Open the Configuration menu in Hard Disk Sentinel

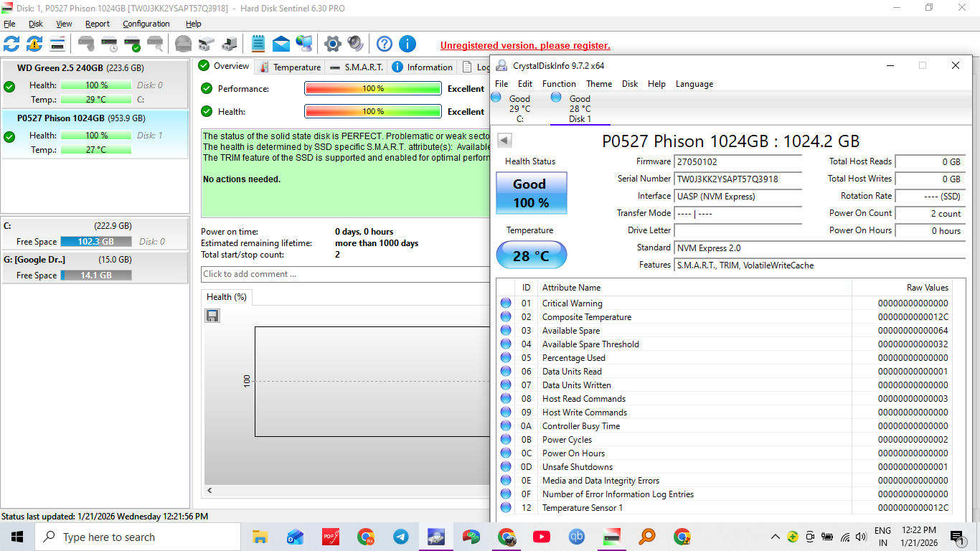pos(146,24)
